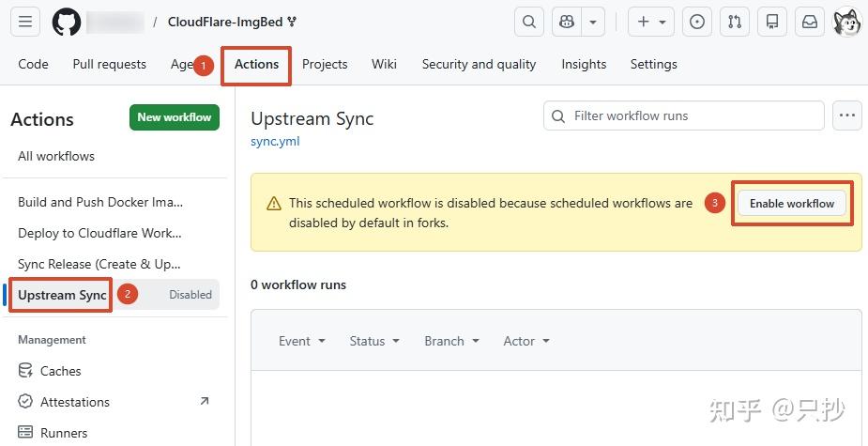Open the user avatar menu
868x446 pixels.
pyautogui.click(x=847, y=23)
